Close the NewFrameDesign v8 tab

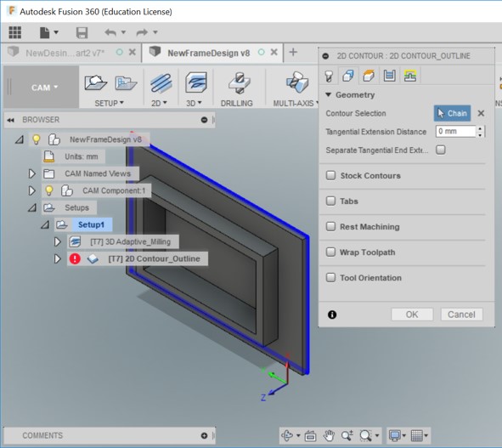(274, 52)
